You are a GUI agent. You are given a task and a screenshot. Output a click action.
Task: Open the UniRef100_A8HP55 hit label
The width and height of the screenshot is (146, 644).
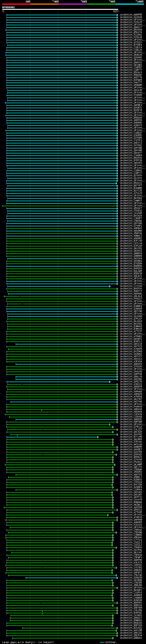tap(131, 15)
